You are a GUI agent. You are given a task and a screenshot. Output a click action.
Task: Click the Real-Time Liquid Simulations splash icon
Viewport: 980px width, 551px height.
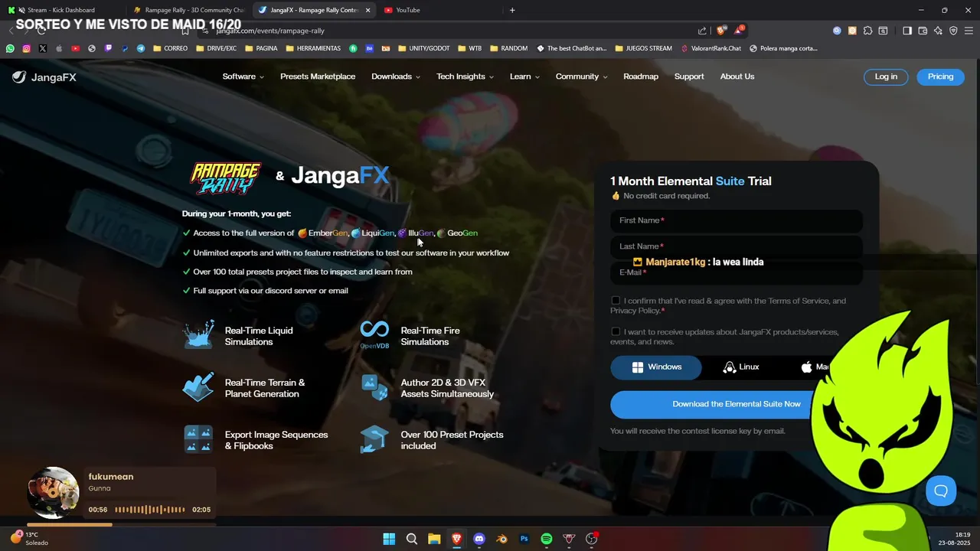198,335
